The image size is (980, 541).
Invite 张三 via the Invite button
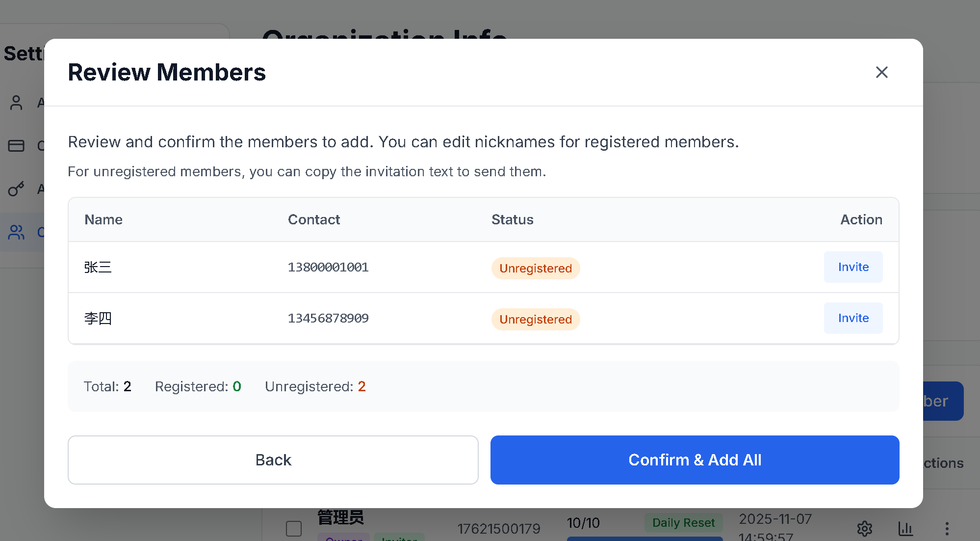point(853,267)
